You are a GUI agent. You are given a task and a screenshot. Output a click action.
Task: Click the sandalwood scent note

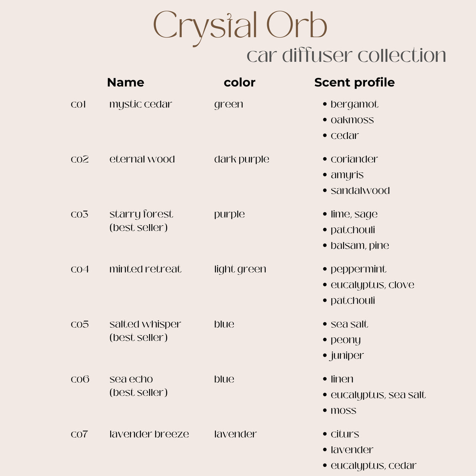(x=360, y=191)
